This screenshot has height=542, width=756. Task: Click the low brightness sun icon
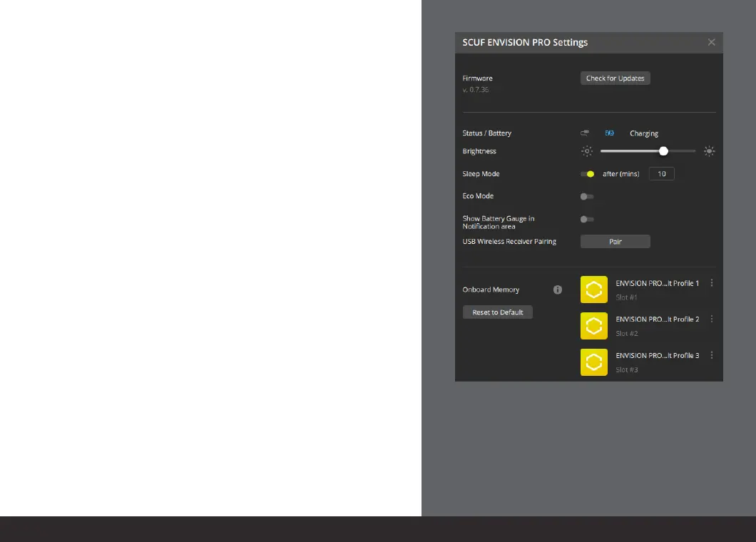(587, 151)
